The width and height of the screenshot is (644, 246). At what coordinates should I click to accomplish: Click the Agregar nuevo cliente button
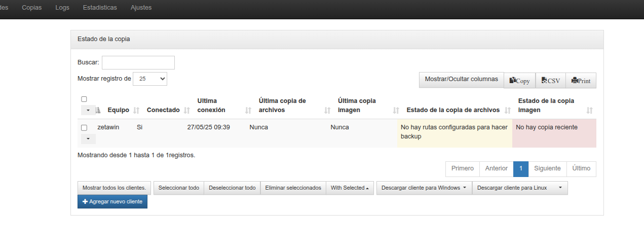(x=112, y=202)
